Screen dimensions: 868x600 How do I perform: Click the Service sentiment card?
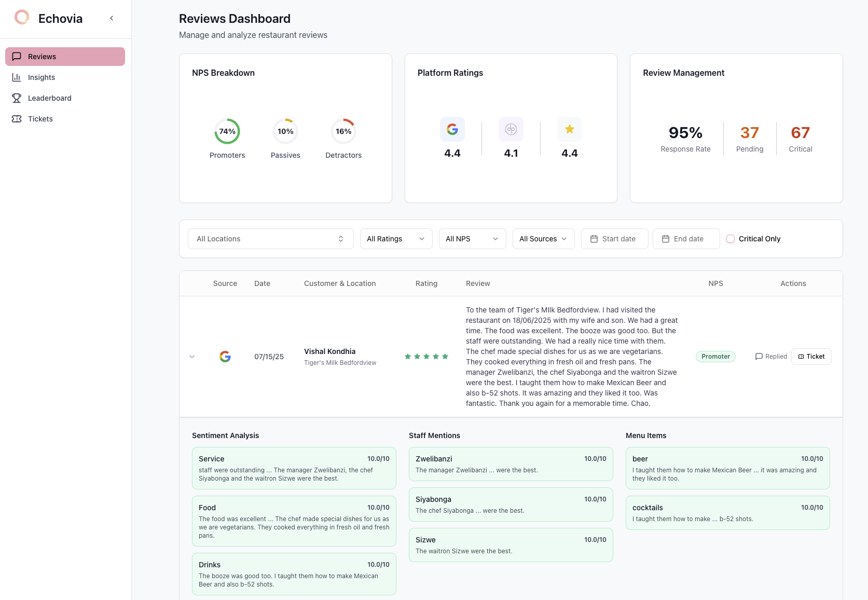point(294,468)
